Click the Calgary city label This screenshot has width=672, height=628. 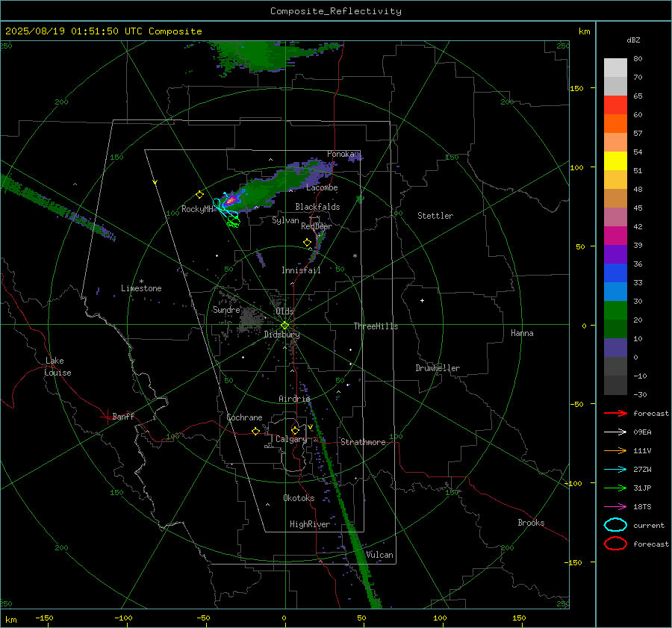pyautogui.click(x=291, y=439)
